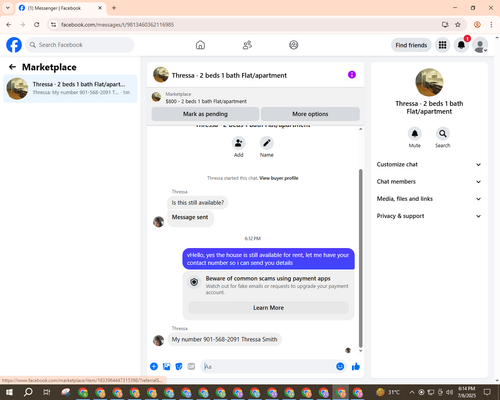Click the conversation header title Thressa
The image size is (500, 400).
point(229,75)
